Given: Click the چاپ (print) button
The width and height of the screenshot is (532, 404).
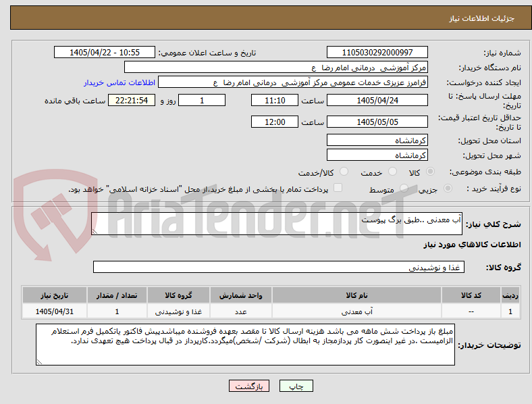Looking at the screenshot, I should (x=296, y=386).
